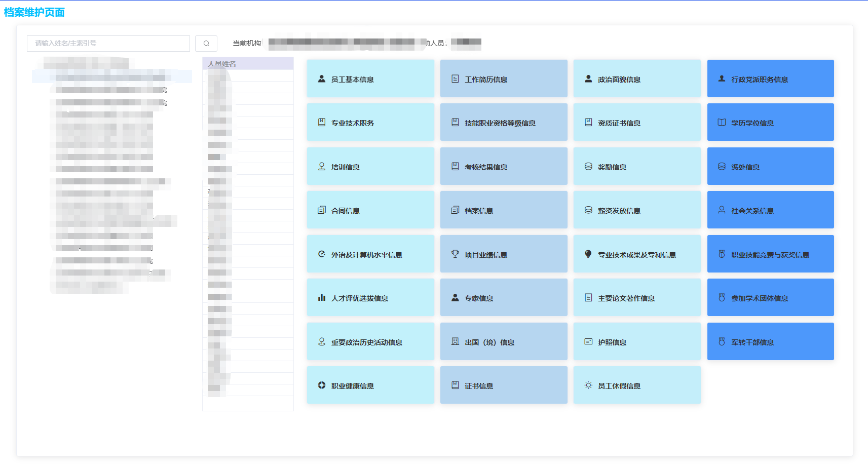868x466 pixels.
Task: Open 社会关系信息 by its label
Action: 752,211
